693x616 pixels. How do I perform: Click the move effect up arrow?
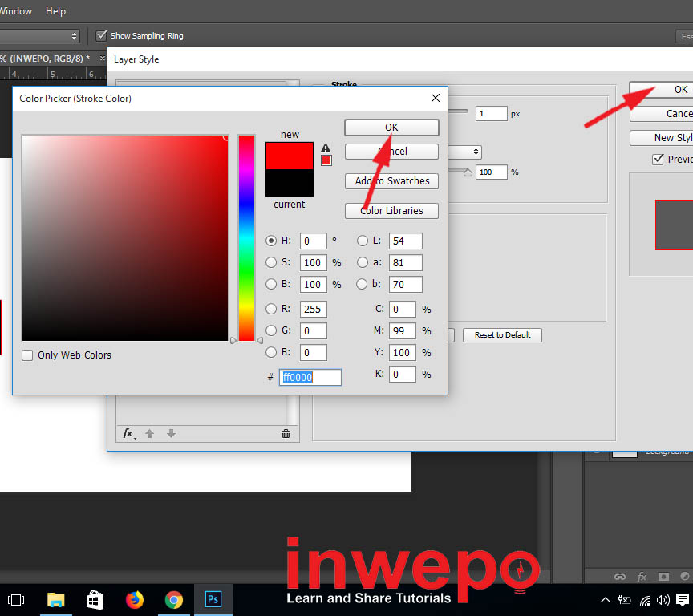point(149,433)
